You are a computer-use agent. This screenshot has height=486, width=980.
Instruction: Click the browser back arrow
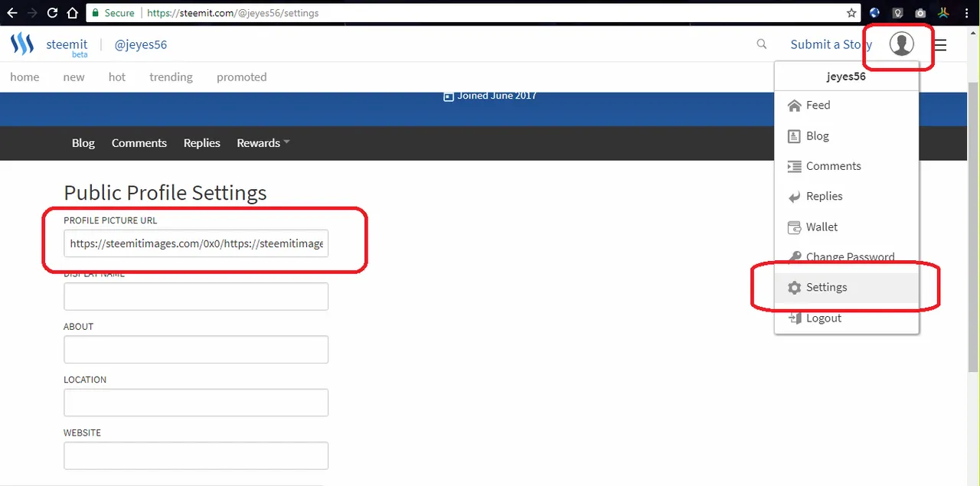12,13
